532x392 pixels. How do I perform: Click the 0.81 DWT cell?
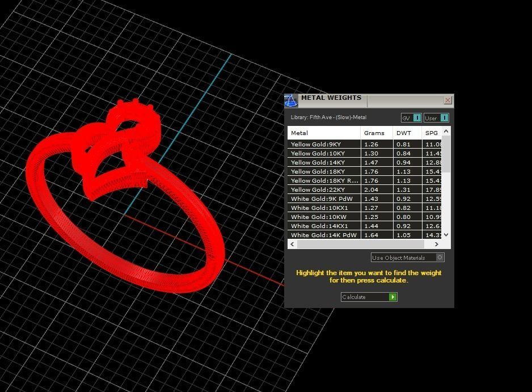(407, 144)
